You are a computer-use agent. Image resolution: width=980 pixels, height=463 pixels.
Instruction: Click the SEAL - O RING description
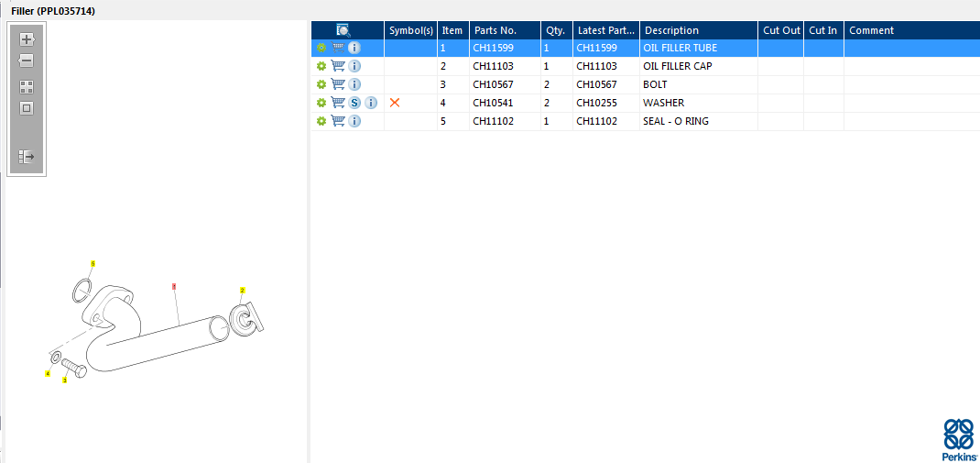pos(676,121)
